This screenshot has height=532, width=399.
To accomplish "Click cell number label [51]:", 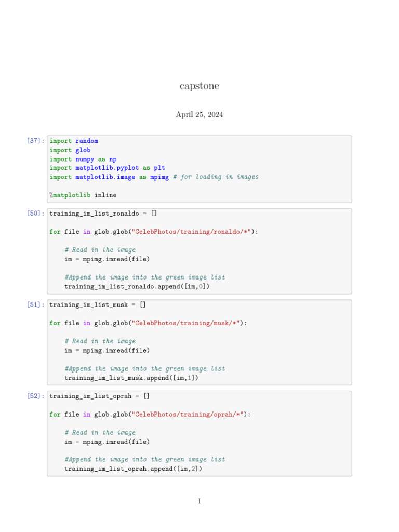I will (x=36, y=304).
